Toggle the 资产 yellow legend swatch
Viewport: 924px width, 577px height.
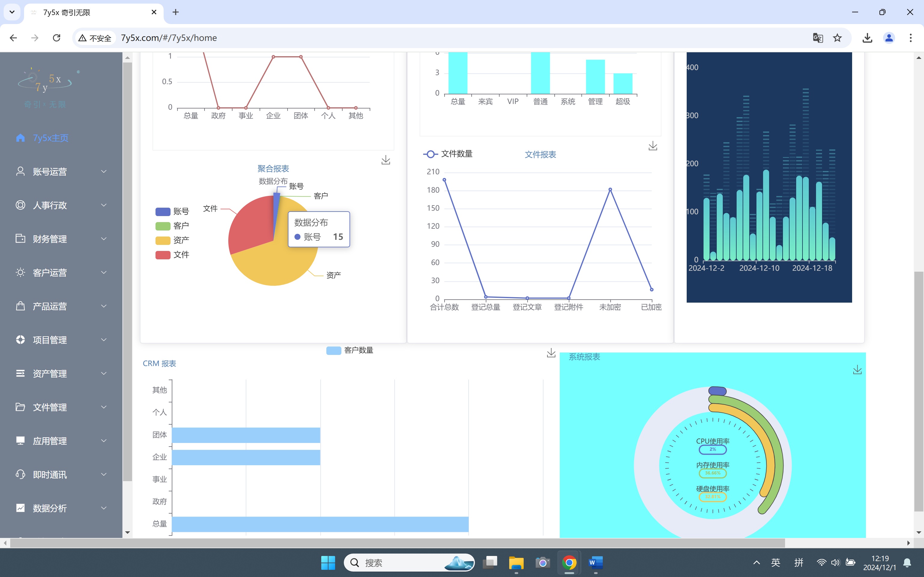pos(163,240)
